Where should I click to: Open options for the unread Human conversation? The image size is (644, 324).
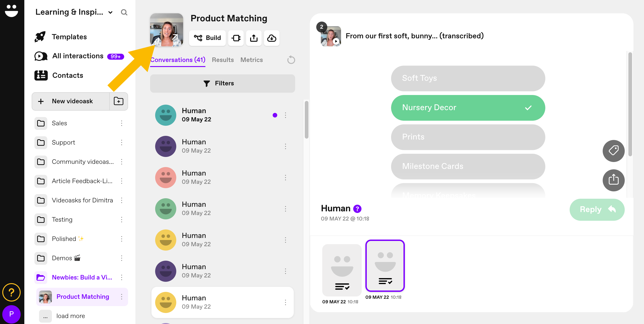point(285,115)
